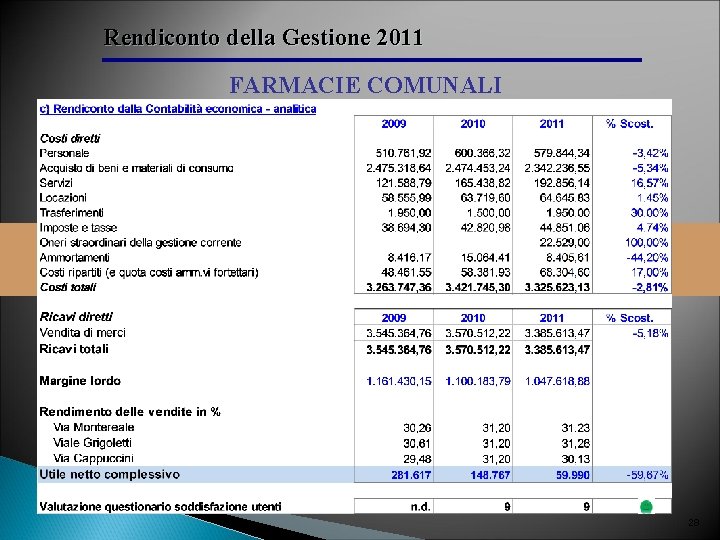Click the '% Scost.' header in costs table
720x540 pixels.
(x=629, y=124)
